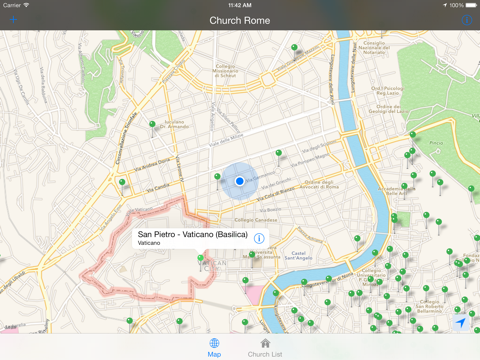This screenshot has height=360, width=480.
Task: Tap the Via Cola di Rienzo label
Action: 276,195
